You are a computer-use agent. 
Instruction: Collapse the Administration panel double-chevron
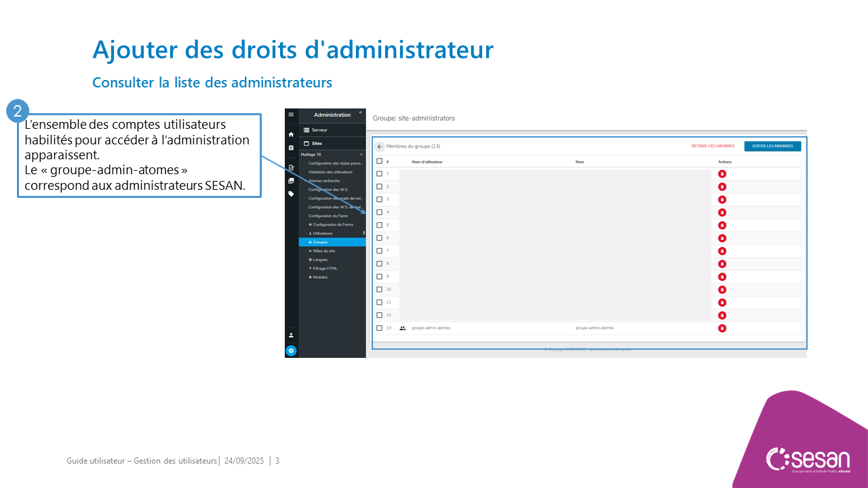[x=360, y=113]
